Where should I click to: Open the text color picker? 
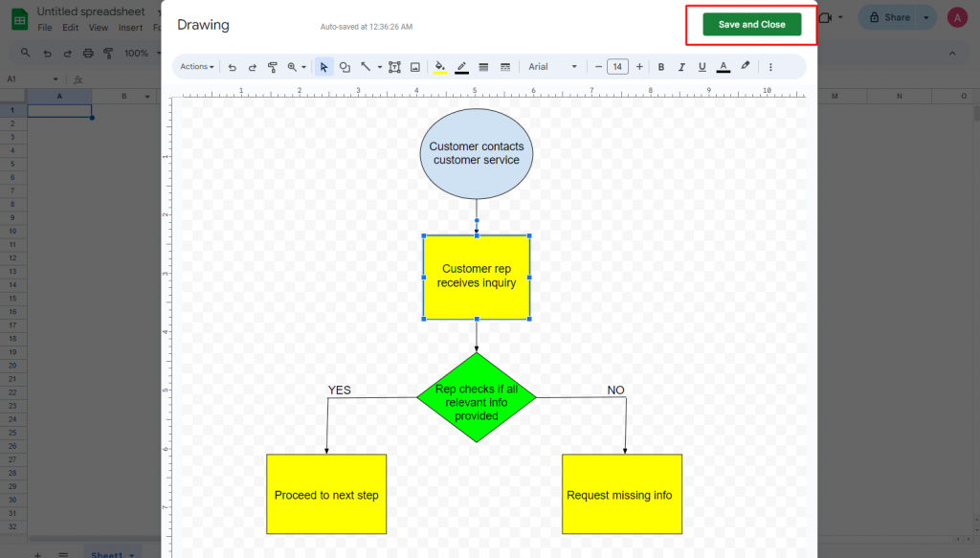click(724, 67)
